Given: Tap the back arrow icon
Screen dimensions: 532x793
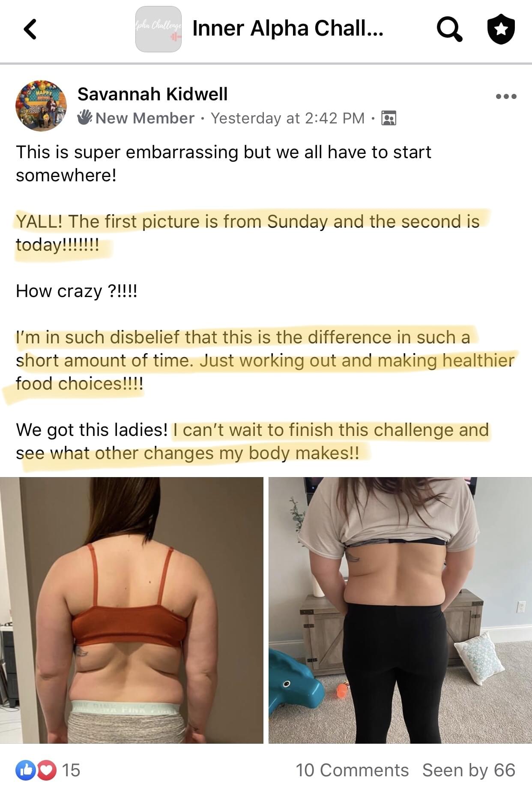Looking at the screenshot, I should [30, 29].
